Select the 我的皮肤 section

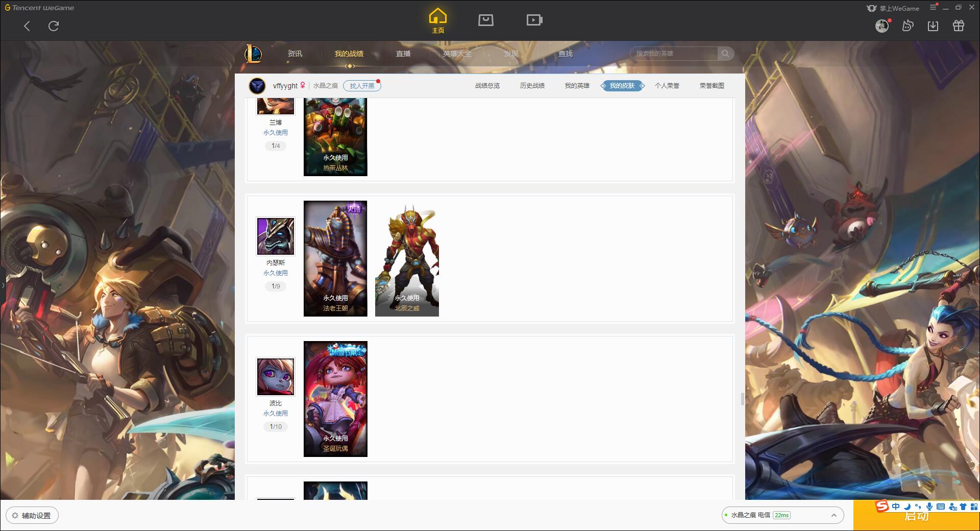(622, 86)
